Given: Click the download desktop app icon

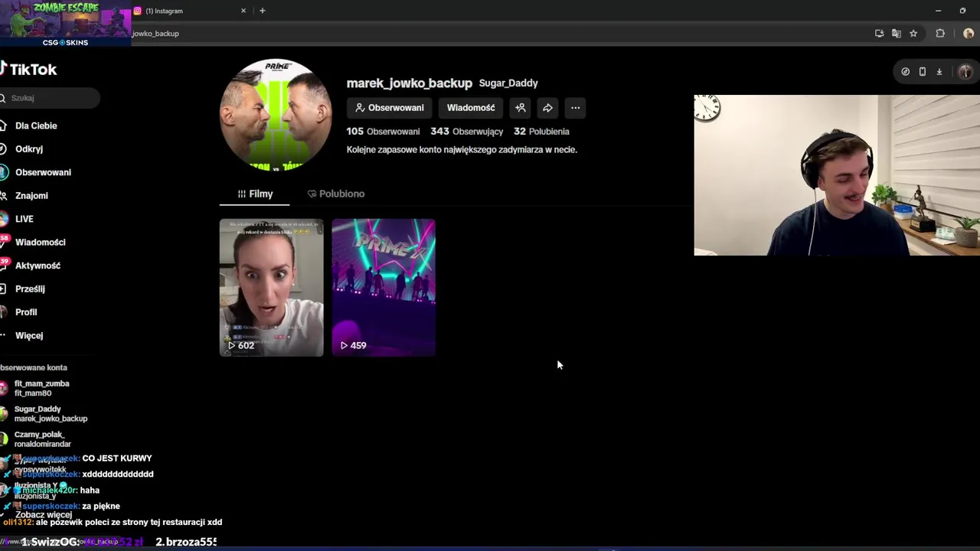Looking at the screenshot, I should (x=939, y=72).
